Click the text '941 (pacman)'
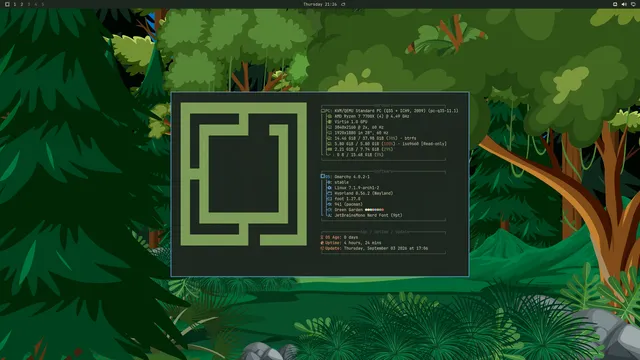Image resolution: width=640 pixels, height=360 pixels. (349, 204)
